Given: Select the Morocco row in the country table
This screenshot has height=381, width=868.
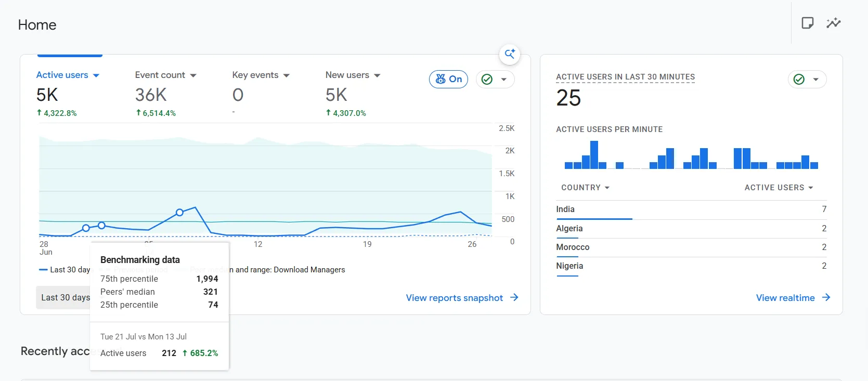Looking at the screenshot, I should (691, 247).
